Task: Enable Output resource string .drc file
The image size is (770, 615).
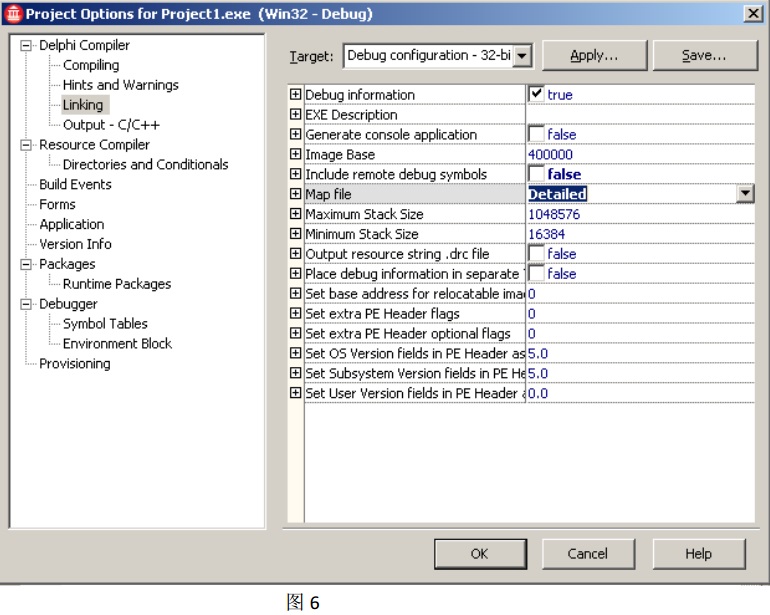Action: click(536, 254)
